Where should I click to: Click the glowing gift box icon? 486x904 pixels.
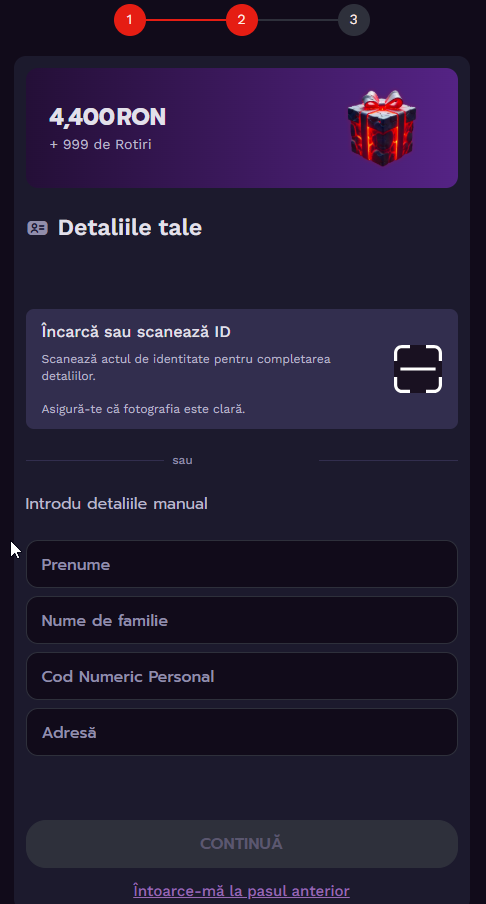[382, 128]
